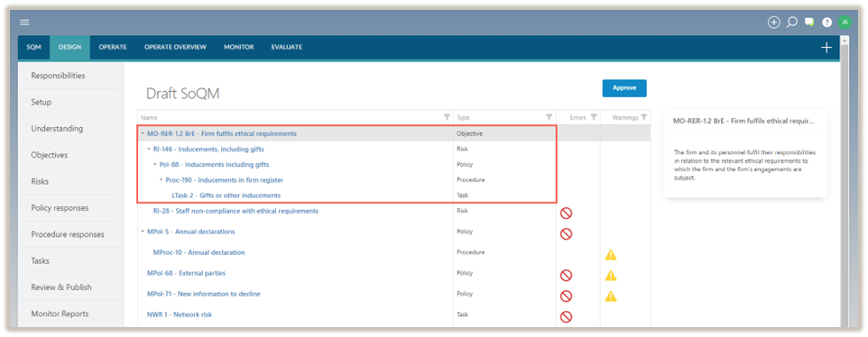Click the warning icon for MProc-10 row
The width and height of the screenshot is (868, 337).
tap(611, 255)
